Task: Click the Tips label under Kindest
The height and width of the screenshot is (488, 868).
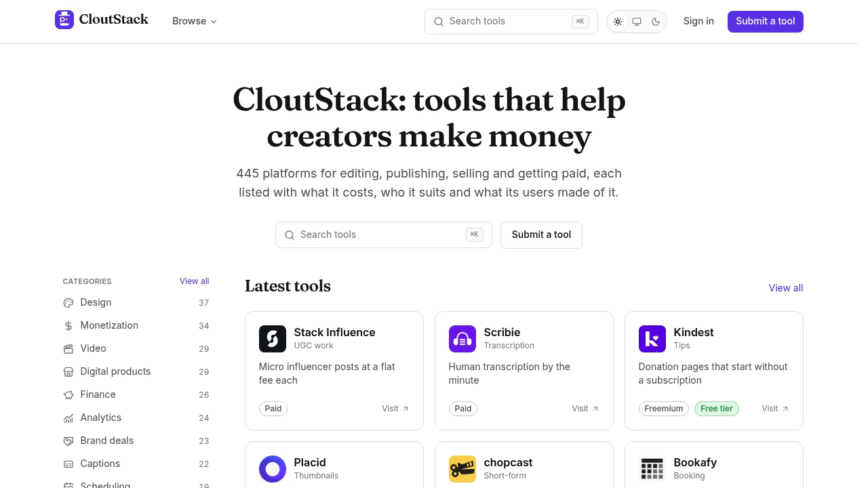Action: click(x=682, y=346)
